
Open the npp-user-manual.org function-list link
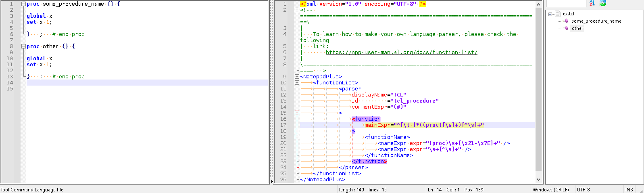click(x=402, y=52)
